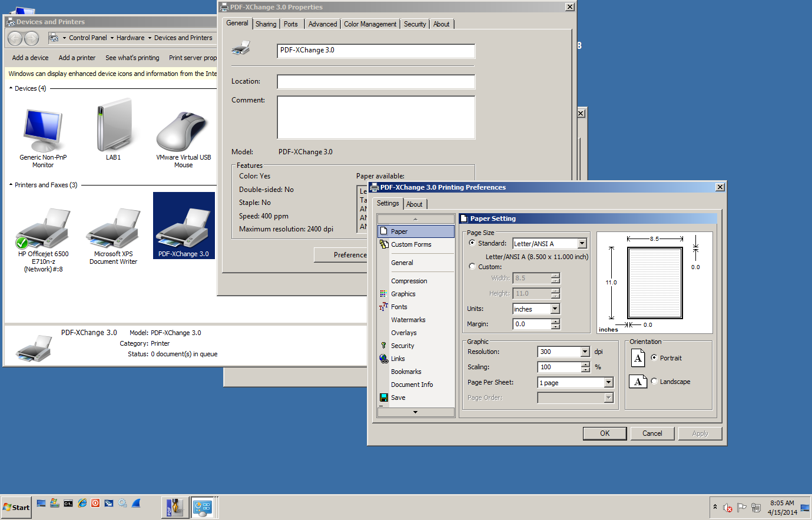812x520 pixels.
Task: Click Cancel in Printing Preferences
Action: (652, 433)
